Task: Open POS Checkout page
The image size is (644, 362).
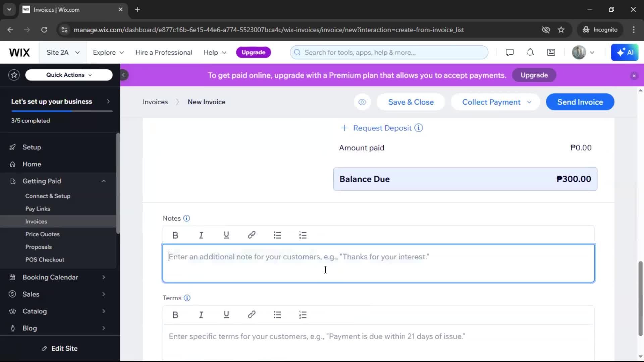Action: click(x=45, y=260)
